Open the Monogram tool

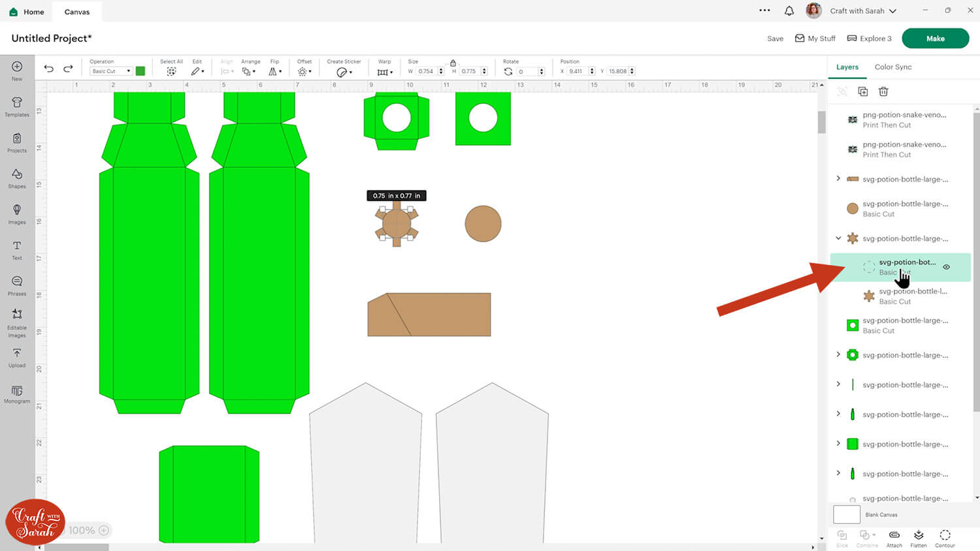[17, 394]
